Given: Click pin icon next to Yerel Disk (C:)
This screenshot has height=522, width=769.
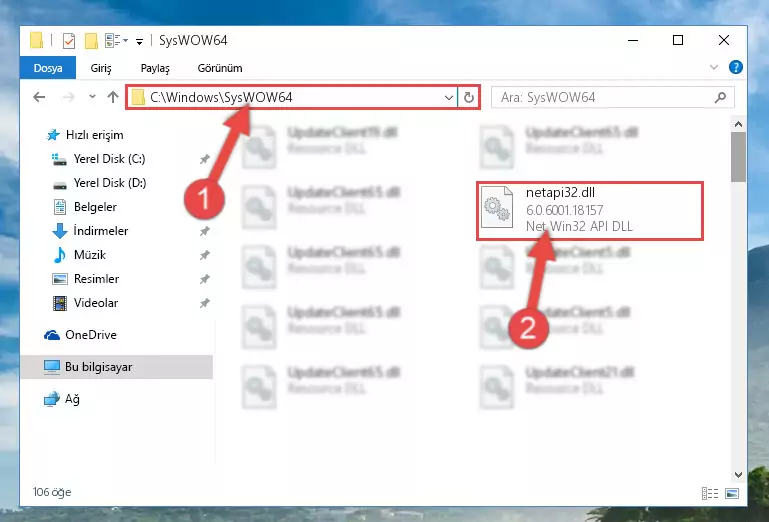Looking at the screenshot, I should point(205,159).
